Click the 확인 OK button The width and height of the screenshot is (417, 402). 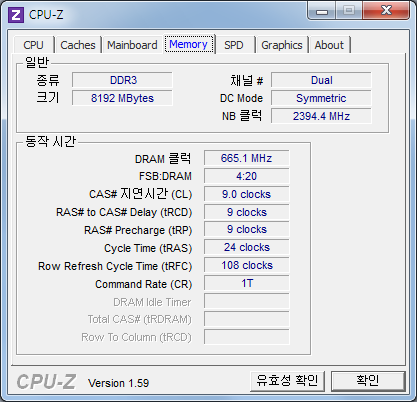pyautogui.click(x=368, y=381)
